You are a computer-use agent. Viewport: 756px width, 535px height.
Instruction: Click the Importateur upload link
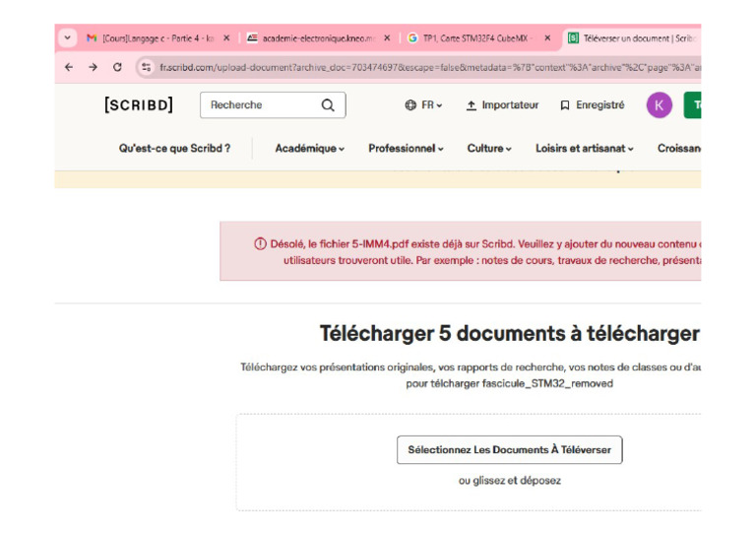point(502,105)
